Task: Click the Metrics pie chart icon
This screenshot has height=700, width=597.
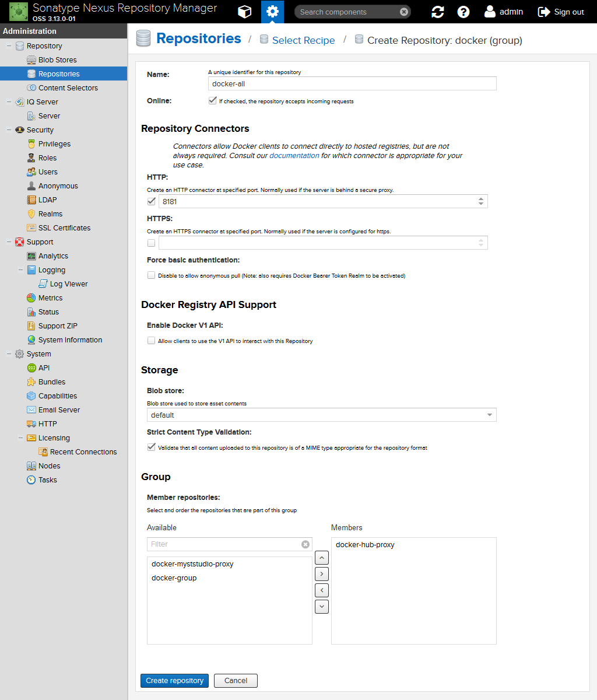Action: tap(31, 298)
